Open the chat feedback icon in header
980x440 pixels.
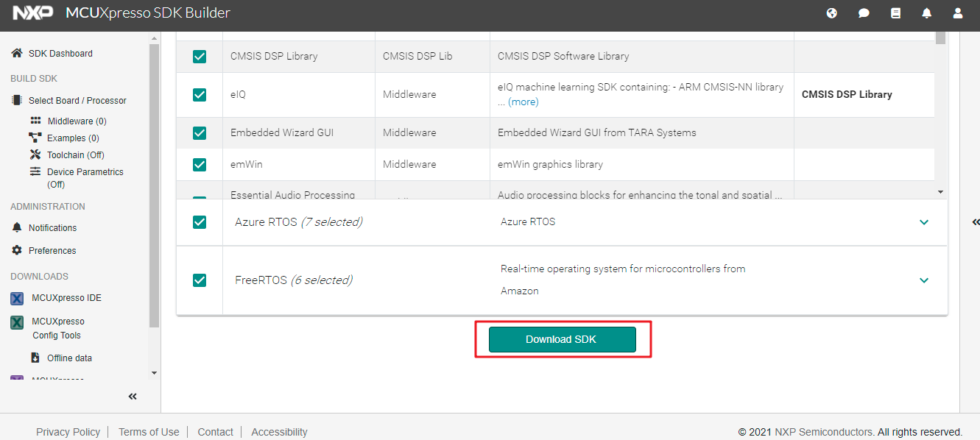pos(864,13)
